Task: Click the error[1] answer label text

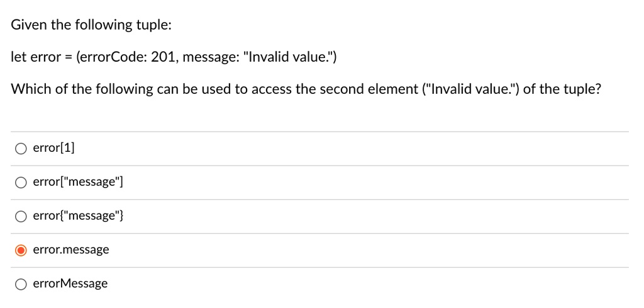Action: (54, 148)
